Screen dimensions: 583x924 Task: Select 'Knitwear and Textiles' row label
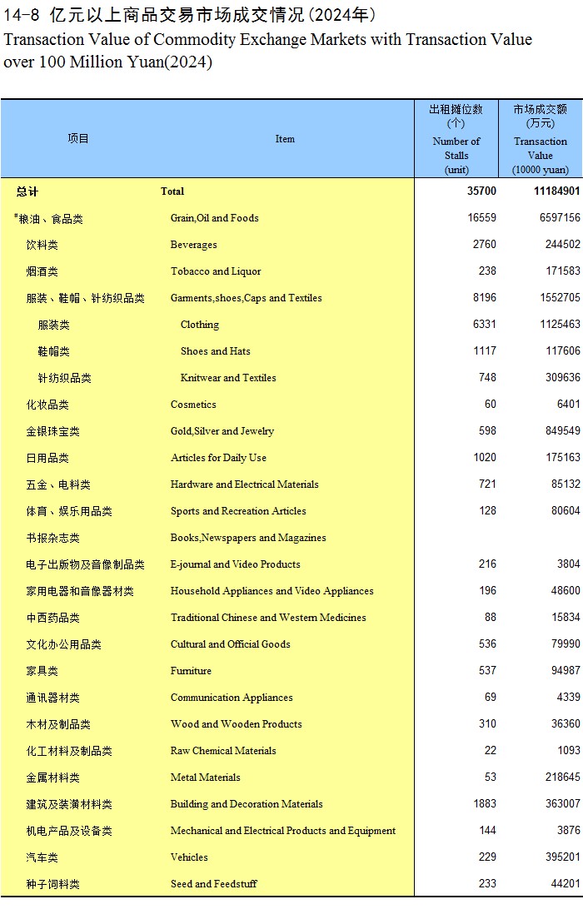coord(228,378)
